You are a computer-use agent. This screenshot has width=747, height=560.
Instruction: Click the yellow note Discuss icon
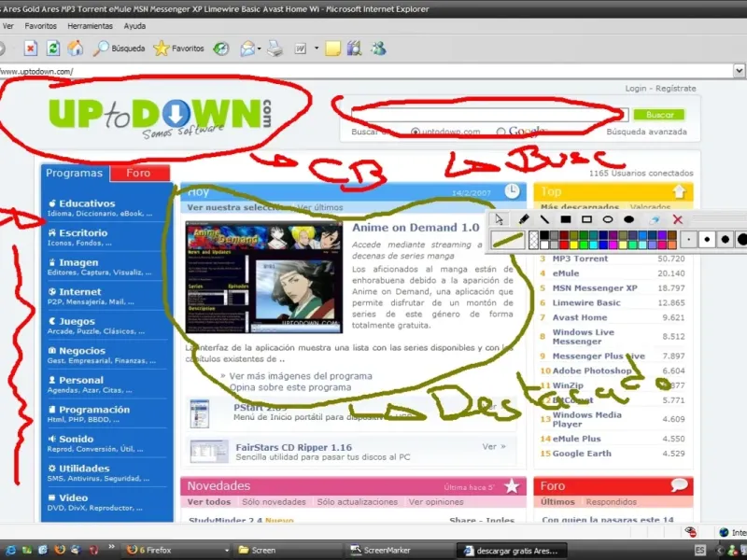coord(333,49)
